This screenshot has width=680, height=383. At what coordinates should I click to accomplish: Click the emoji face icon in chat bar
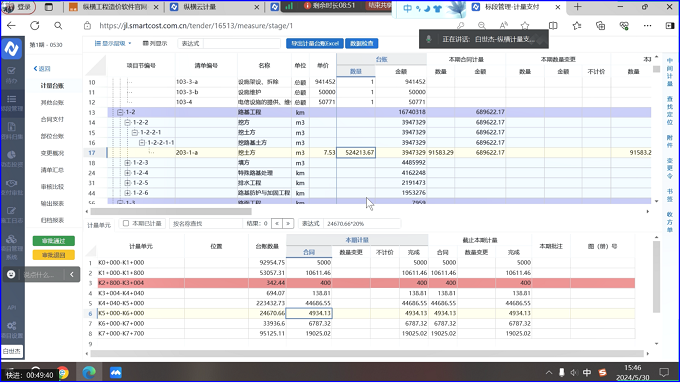11,274
